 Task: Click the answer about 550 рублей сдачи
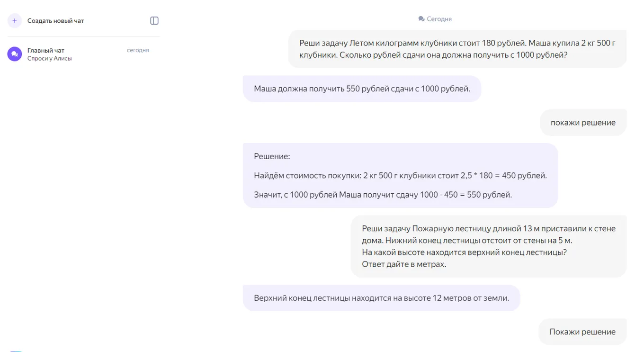click(362, 89)
